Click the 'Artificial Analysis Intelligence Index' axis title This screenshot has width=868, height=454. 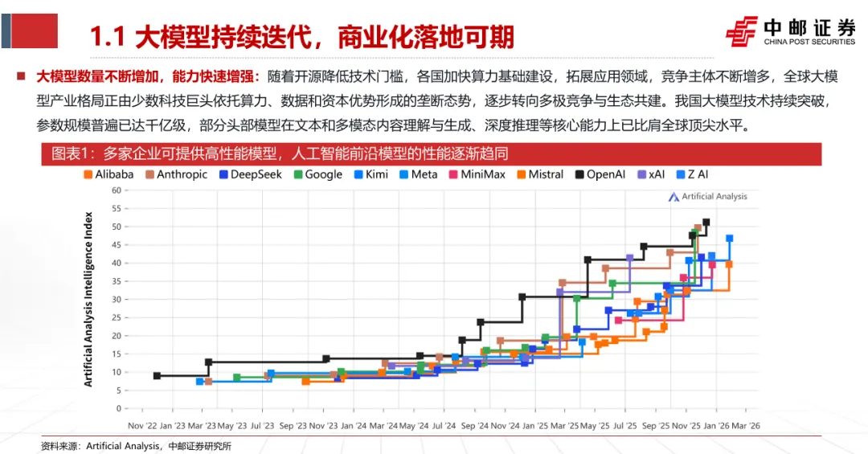[x=88, y=299]
